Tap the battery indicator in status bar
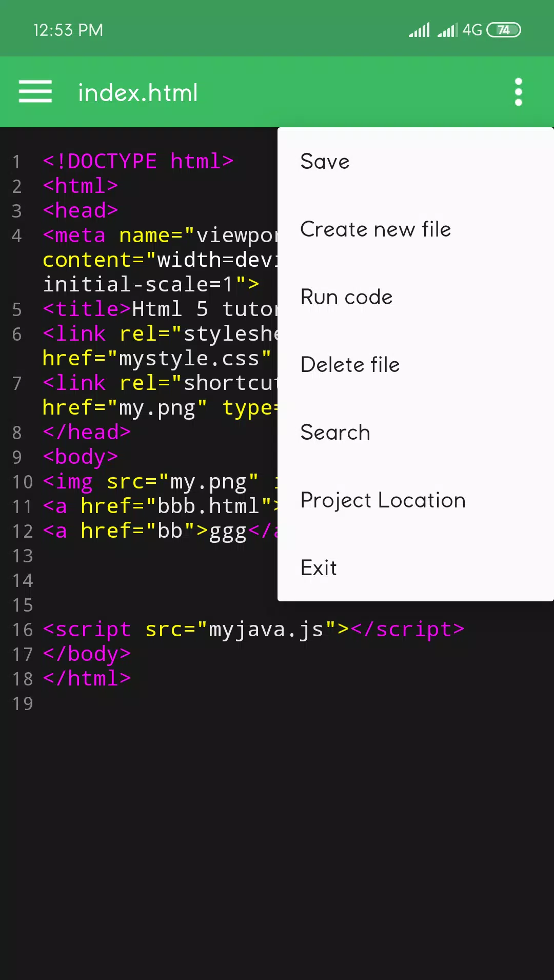The width and height of the screenshot is (554, 980). click(x=503, y=30)
